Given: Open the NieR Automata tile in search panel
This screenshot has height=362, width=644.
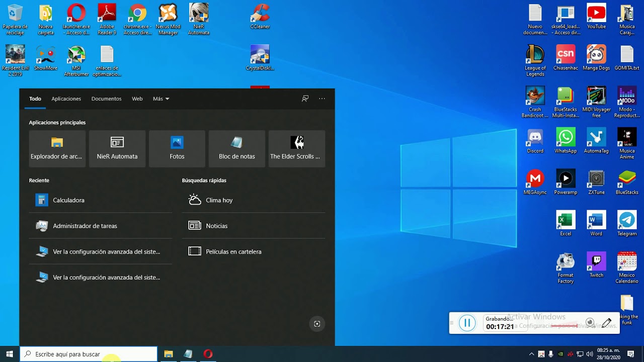Looking at the screenshot, I should coord(117,148).
